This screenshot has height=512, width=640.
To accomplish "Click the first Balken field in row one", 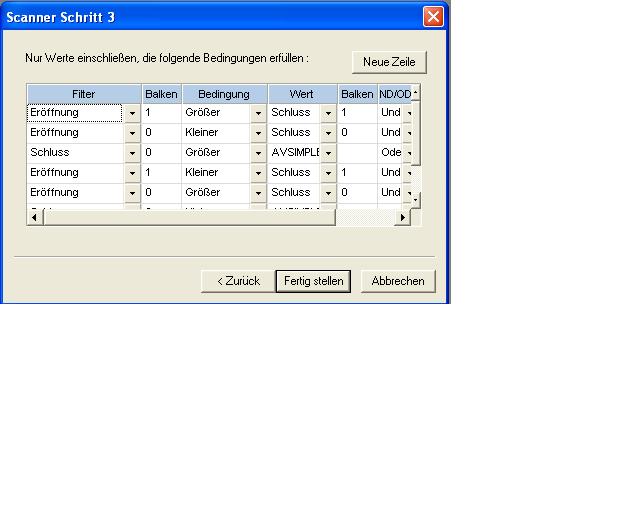I will [160, 113].
